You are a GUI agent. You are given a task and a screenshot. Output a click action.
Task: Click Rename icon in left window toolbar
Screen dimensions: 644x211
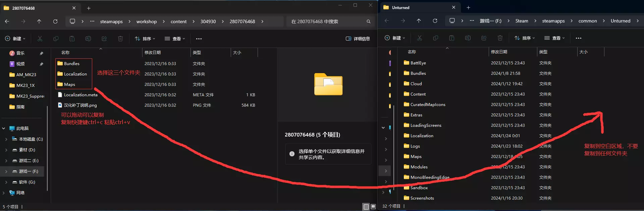click(88, 39)
